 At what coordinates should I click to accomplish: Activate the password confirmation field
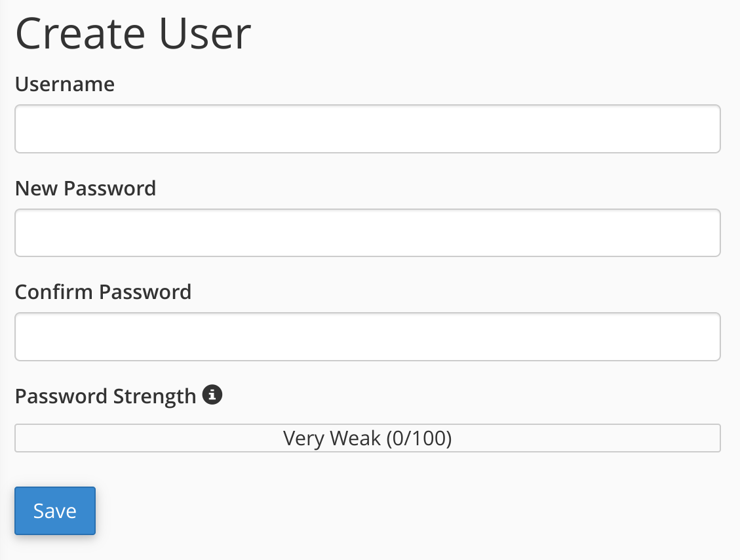tap(367, 336)
